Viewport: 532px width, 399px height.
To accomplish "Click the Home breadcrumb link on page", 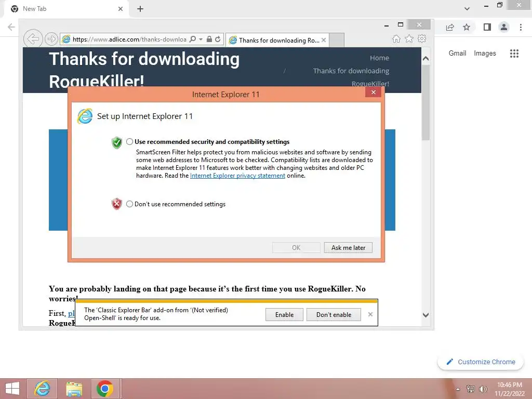I will tap(379, 58).
